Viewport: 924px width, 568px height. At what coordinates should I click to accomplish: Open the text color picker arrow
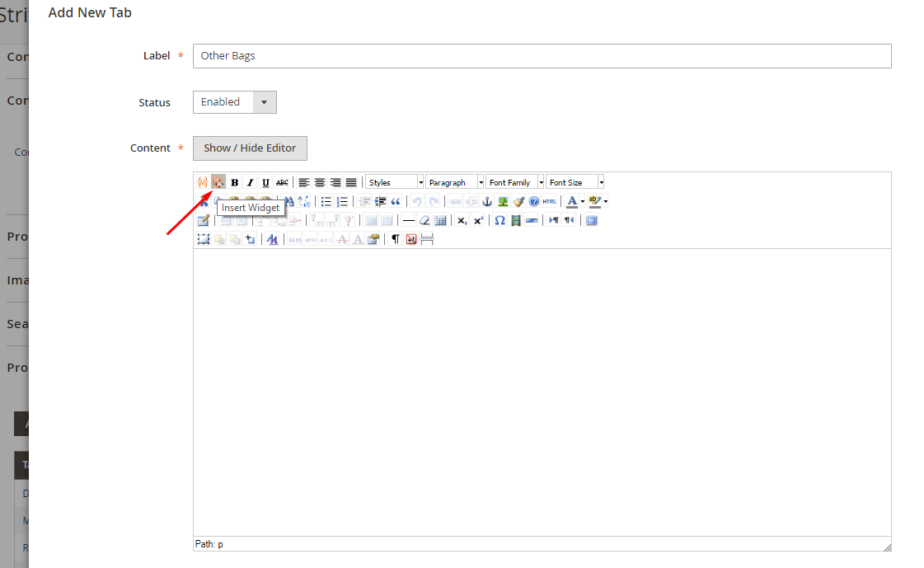click(x=583, y=201)
